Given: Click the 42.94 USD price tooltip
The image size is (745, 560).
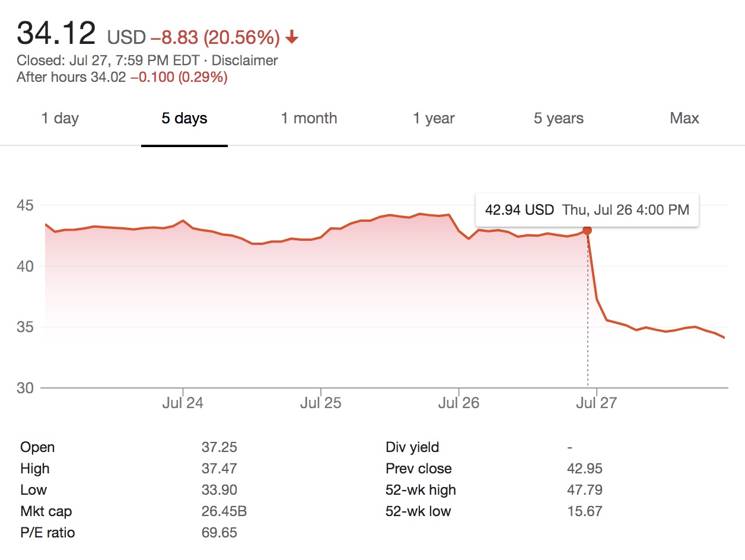Looking at the screenshot, I should (x=587, y=209).
